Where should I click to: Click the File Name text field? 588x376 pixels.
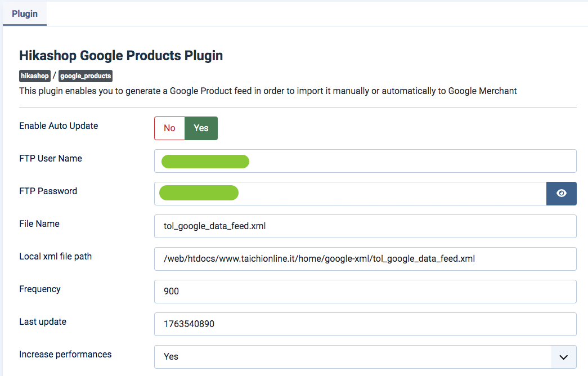pyautogui.click(x=365, y=226)
